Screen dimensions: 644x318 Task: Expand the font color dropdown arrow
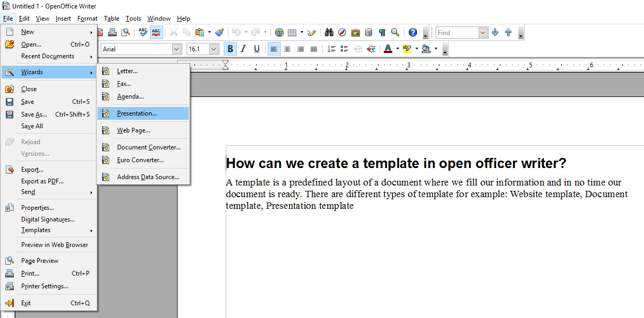pyautogui.click(x=396, y=49)
